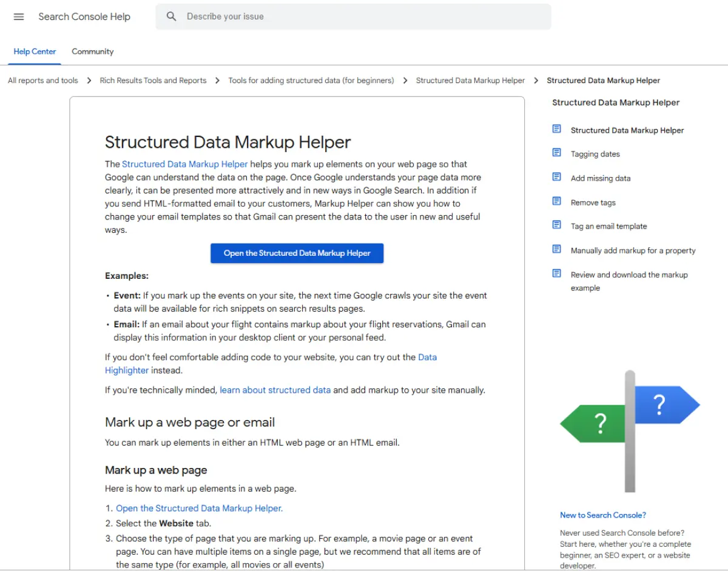
Task: Click the article icon beside Manually add markup
Action: (556, 249)
